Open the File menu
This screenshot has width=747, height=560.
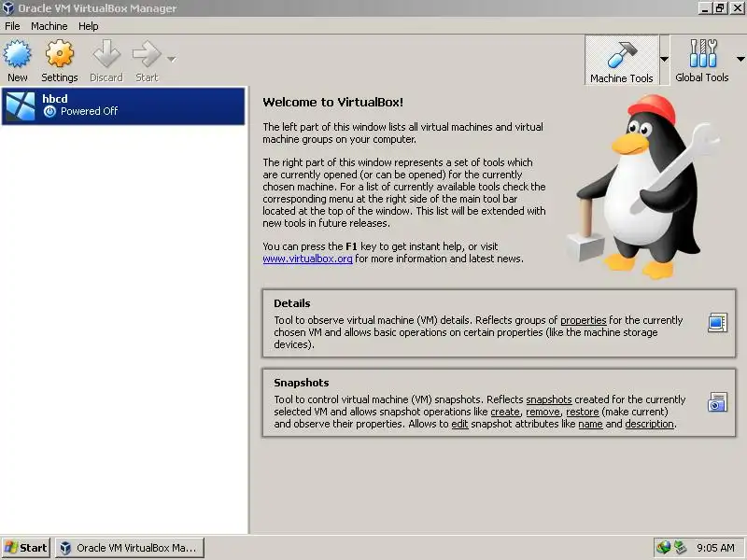click(12, 26)
